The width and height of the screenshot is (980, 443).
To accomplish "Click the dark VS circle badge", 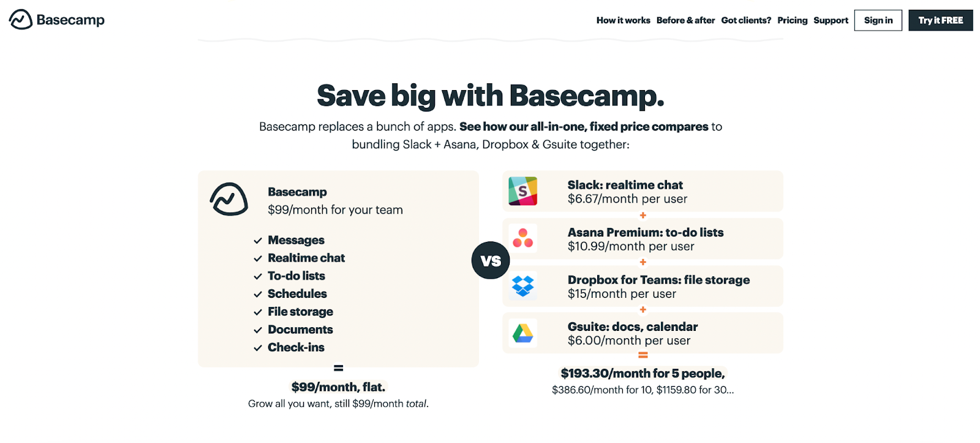I will pyautogui.click(x=491, y=260).
